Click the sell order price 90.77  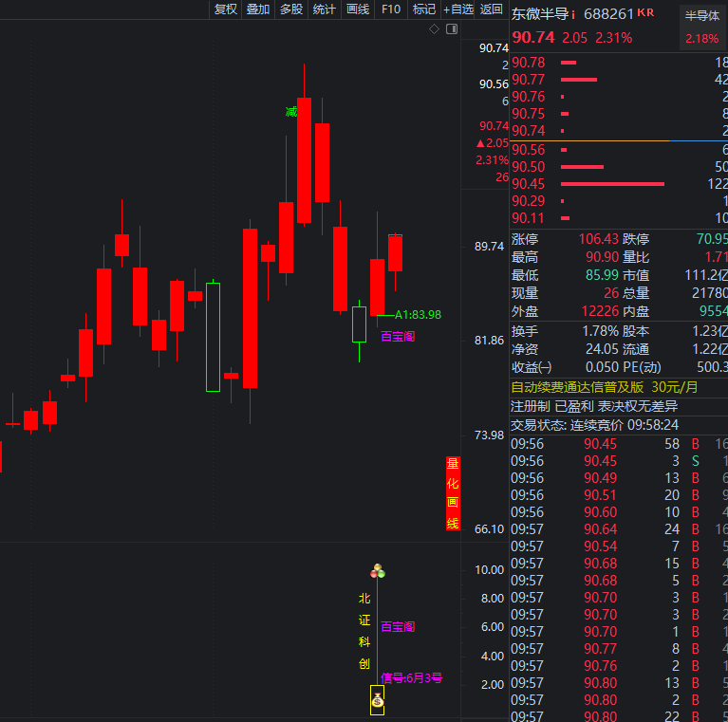529,80
